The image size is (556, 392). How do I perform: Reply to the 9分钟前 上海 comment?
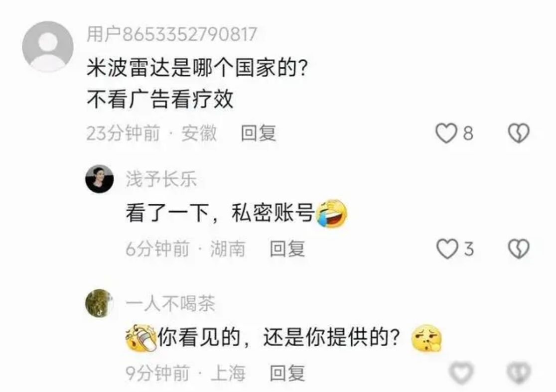[x=287, y=373]
